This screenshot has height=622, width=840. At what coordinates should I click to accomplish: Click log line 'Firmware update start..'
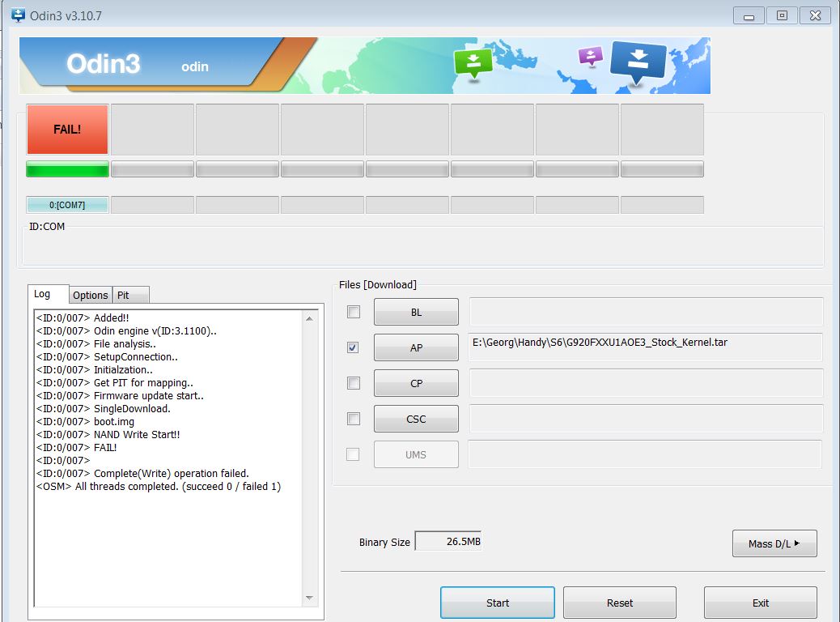pos(120,396)
